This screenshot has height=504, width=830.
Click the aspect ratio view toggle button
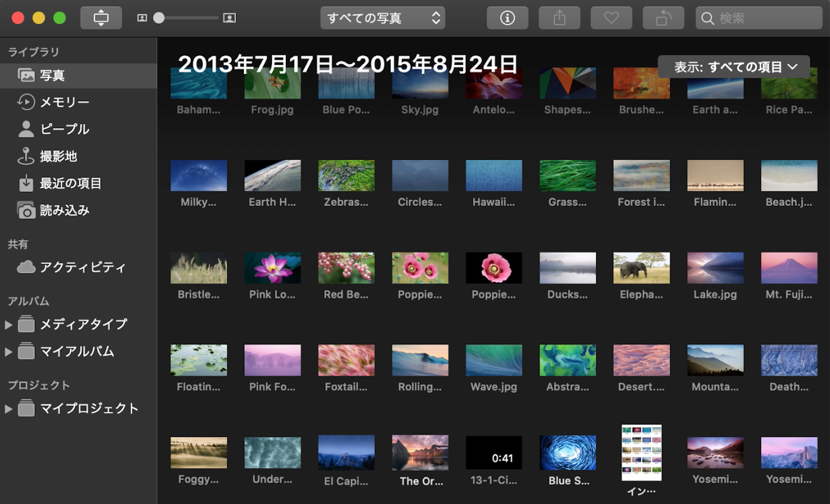click(x=101, y=18)
